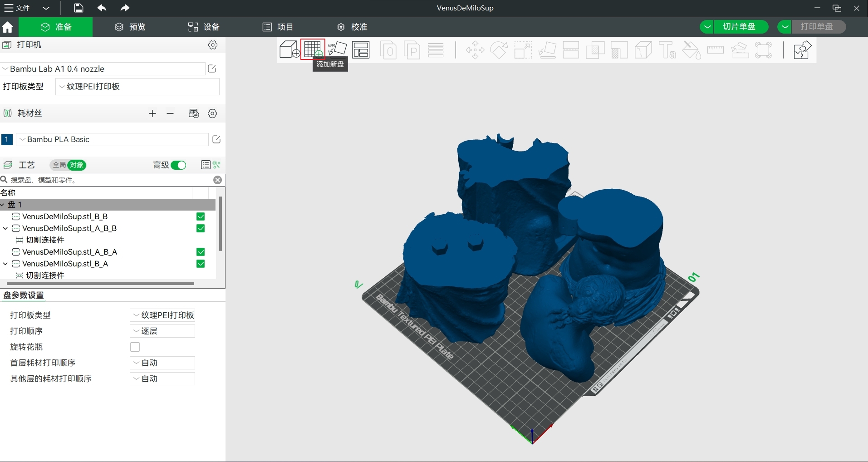Select the Scale tool
This screenshot has height=462, width=868.
tap(523, 50)
